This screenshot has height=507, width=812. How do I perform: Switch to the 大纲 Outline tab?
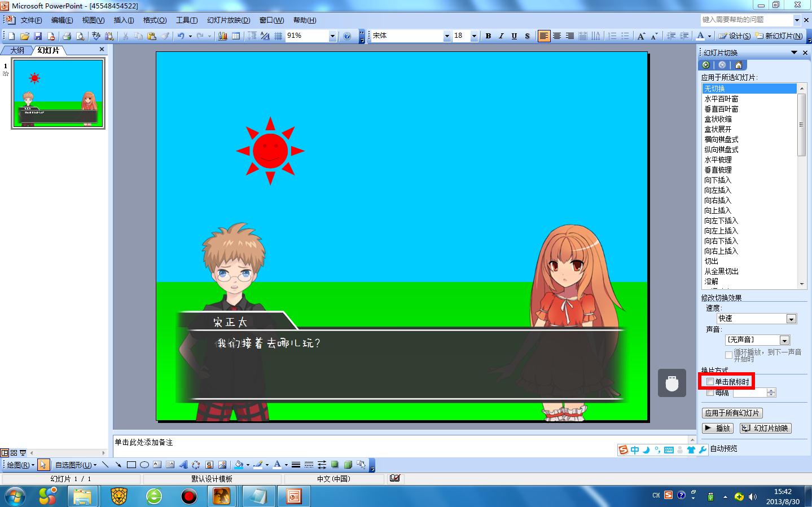pos(17,50)
